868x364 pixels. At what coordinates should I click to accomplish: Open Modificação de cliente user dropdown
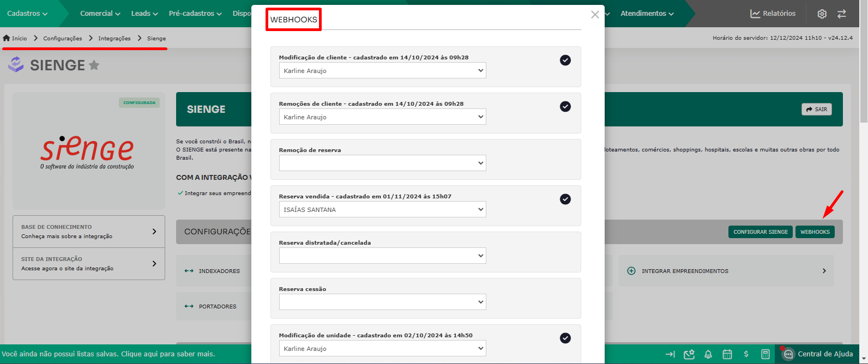(x=382, y=71)
